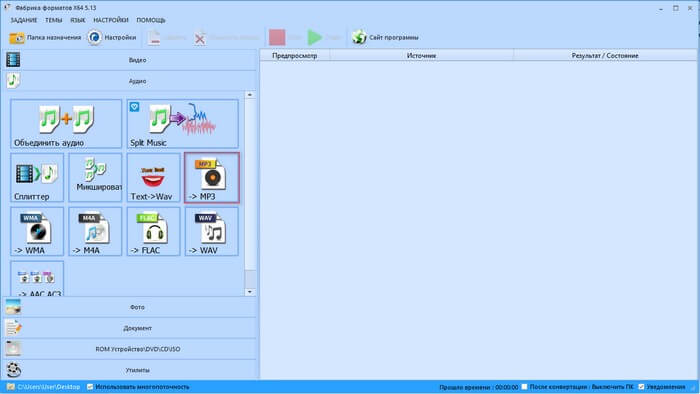
Task: Launch the Text->Wav converter
Action: click(x=154, y=178)
